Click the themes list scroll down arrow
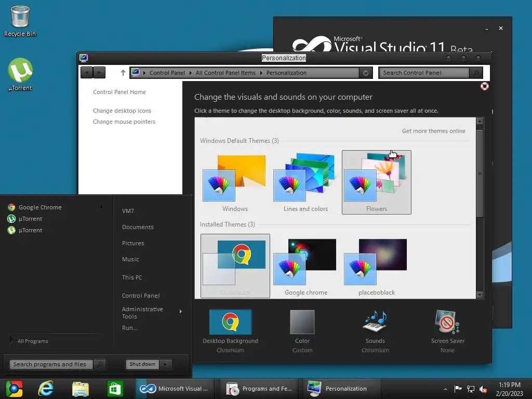This screenshot has height=399, width=532. click(x=480, y=295)
